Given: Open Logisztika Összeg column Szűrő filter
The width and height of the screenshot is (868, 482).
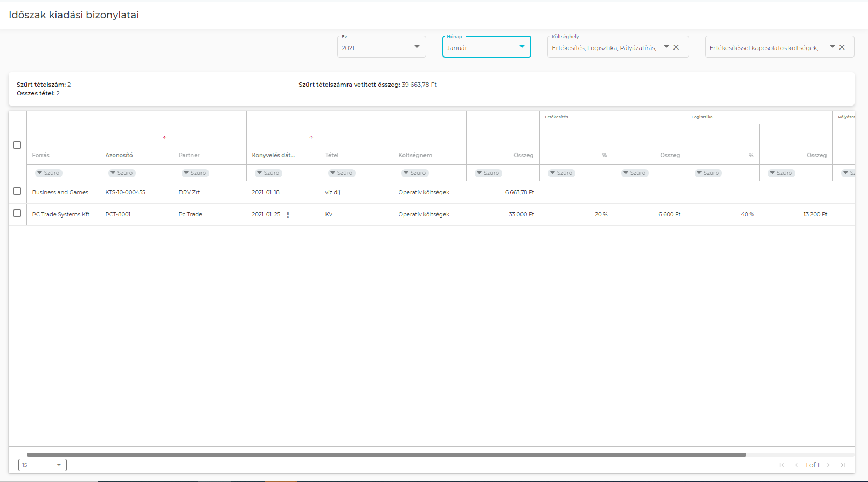Looking at the screenshot, I should [781, 173].
